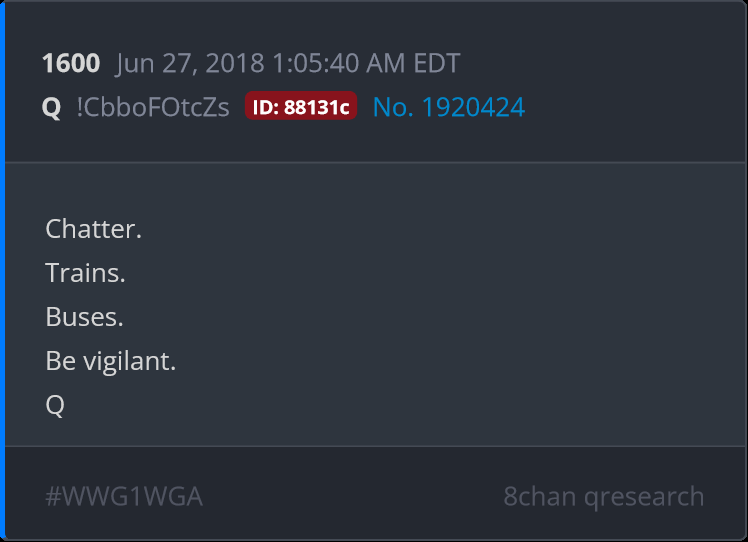Open post link No. 1920424
Screen dimensions: 748x542
tap(448, 107)
